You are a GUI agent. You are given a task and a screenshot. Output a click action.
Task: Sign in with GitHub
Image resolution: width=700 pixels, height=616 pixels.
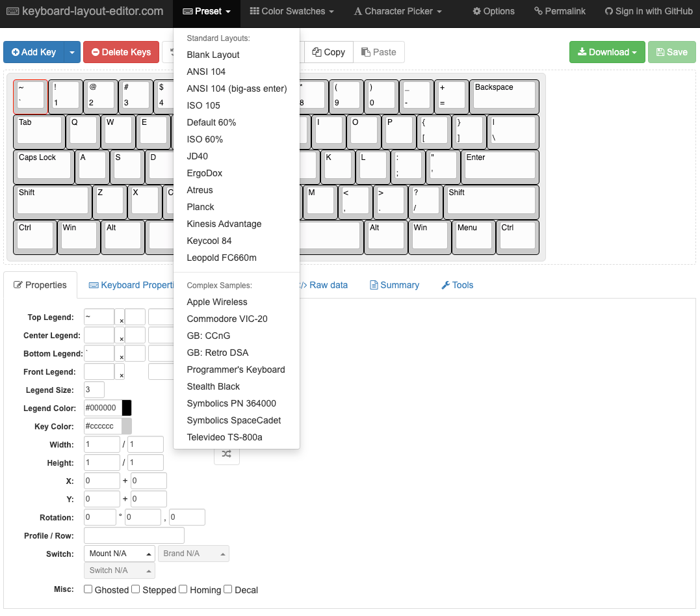coord(649,11)
